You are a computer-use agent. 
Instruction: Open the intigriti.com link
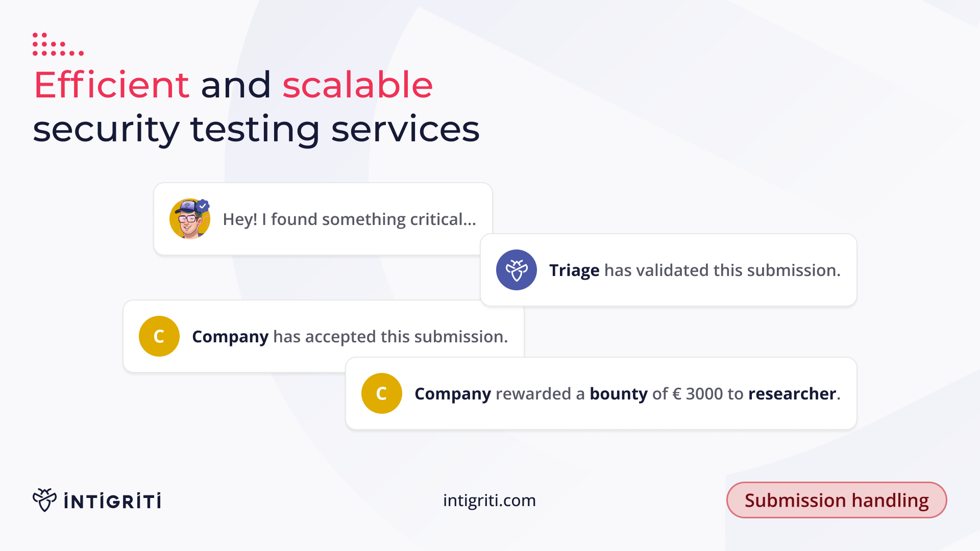pos(489,500)
